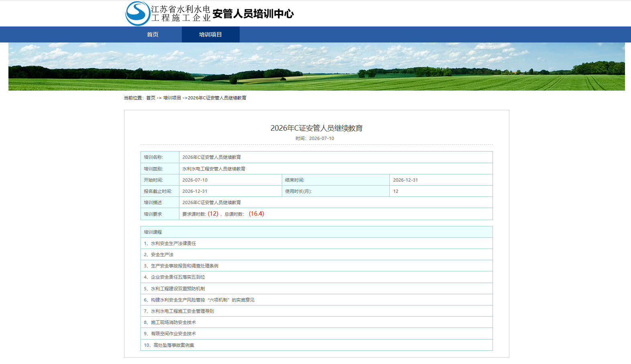Click the start date value 2026-07-10
This screenshot has height=364, width=631.
point(195,180)
